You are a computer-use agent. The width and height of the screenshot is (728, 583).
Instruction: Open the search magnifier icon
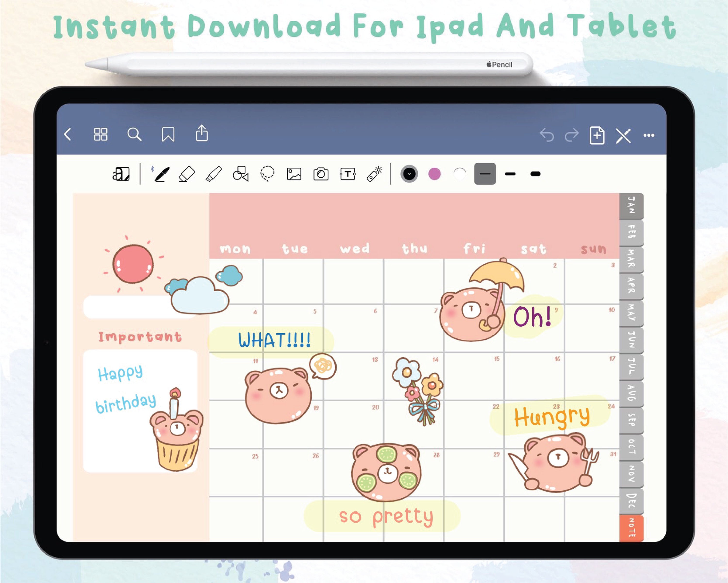134,134
